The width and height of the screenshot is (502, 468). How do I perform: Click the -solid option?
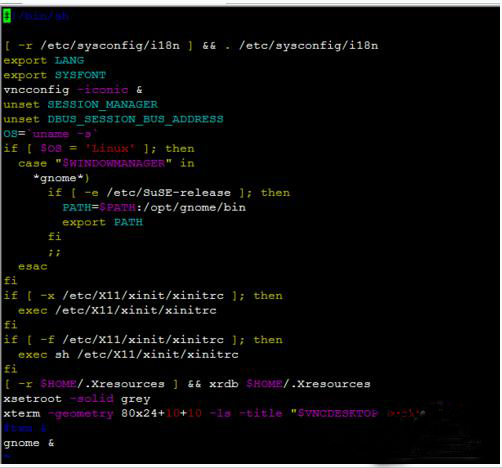(92, 398)
